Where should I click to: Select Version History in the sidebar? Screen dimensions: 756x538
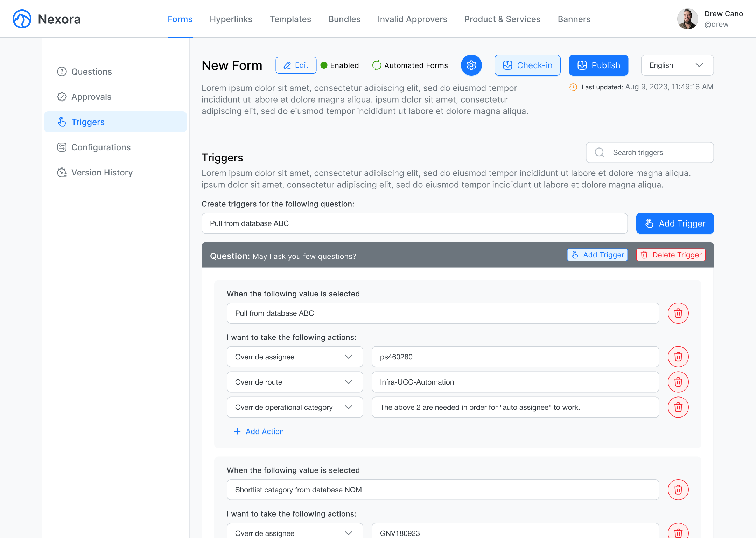pos(102,172)
